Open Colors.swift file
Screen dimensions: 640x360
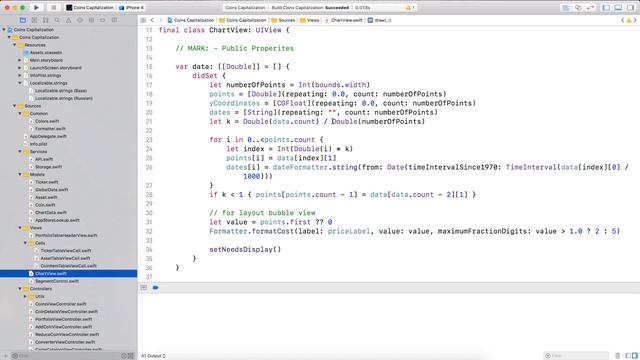tap(47, 121)
